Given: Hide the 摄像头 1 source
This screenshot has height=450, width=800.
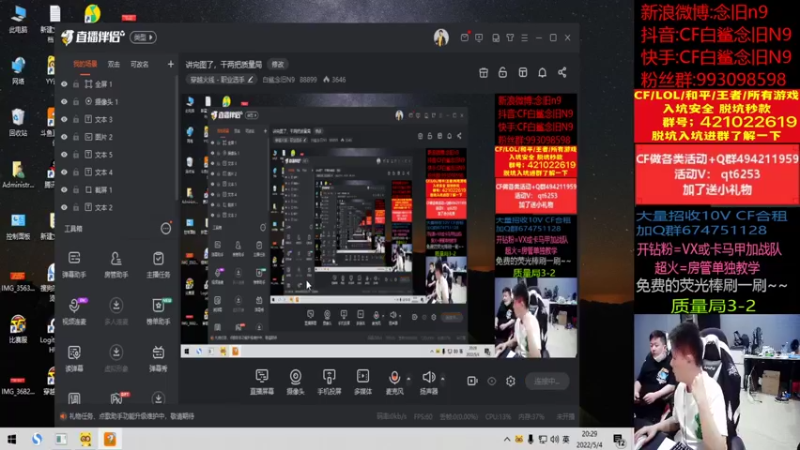Looking at the screenshot, I should tap(64, 102).
